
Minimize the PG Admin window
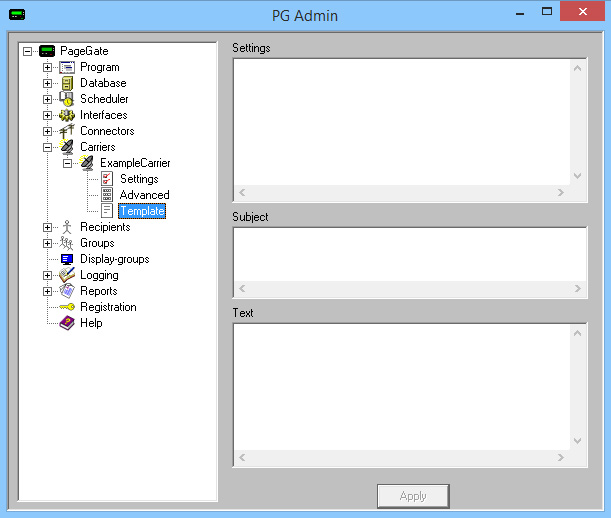[520, 12]
